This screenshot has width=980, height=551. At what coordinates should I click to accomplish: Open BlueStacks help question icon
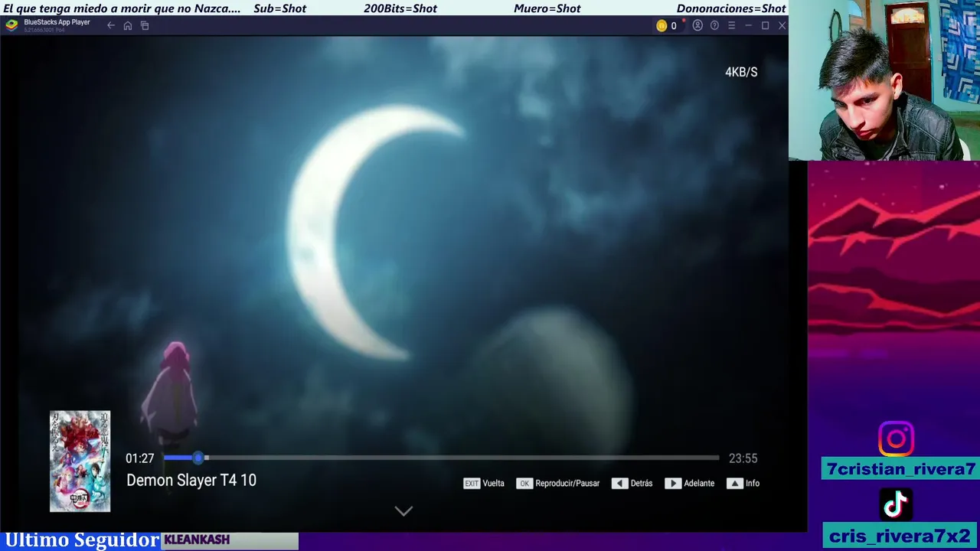(x=714, y=25)
